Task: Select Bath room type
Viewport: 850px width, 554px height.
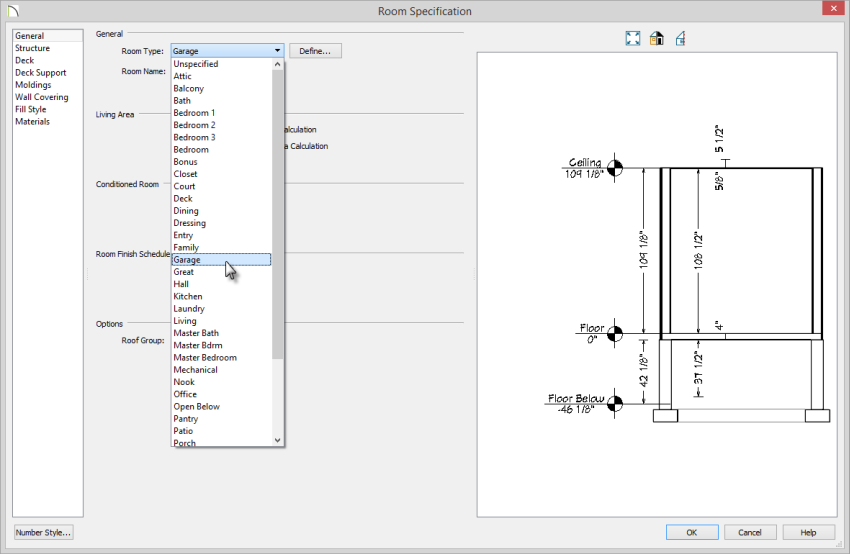Action: point(221,101)
